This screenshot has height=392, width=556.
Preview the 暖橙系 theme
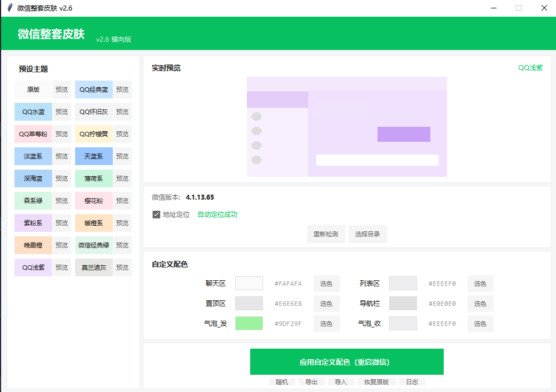coord(122,223)
